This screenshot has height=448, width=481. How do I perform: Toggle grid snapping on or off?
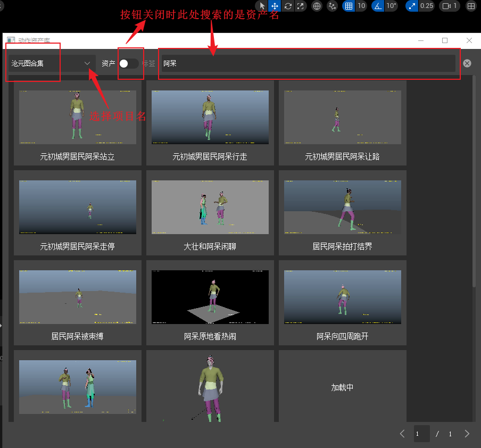(x=349, y=6)
